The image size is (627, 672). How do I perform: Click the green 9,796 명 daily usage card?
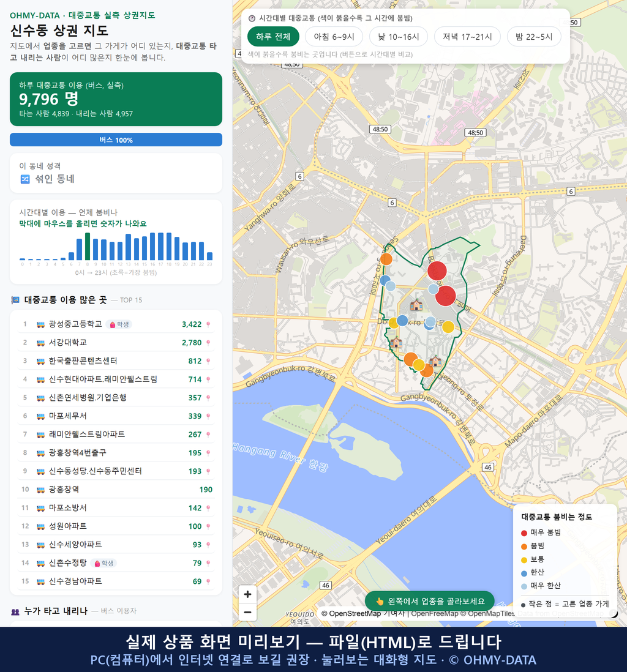(116, 99)
